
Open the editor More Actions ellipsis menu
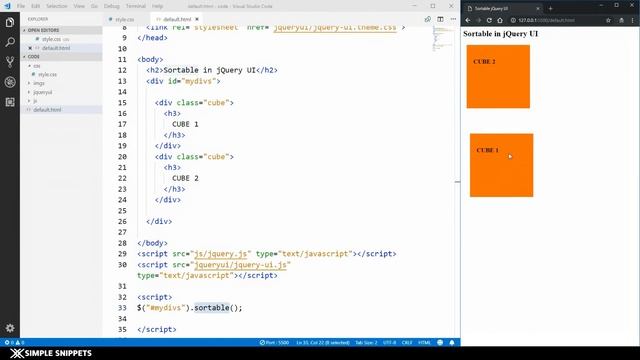453,19
